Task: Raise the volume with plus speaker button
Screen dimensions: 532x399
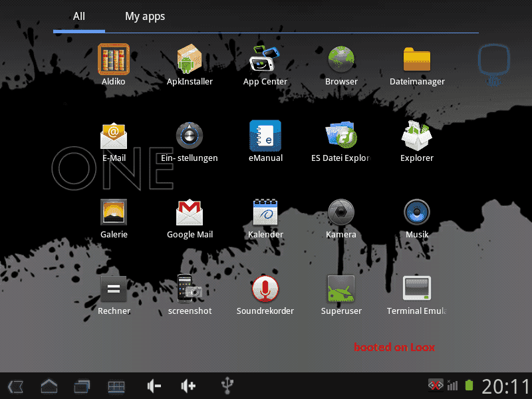Action: 188,386
